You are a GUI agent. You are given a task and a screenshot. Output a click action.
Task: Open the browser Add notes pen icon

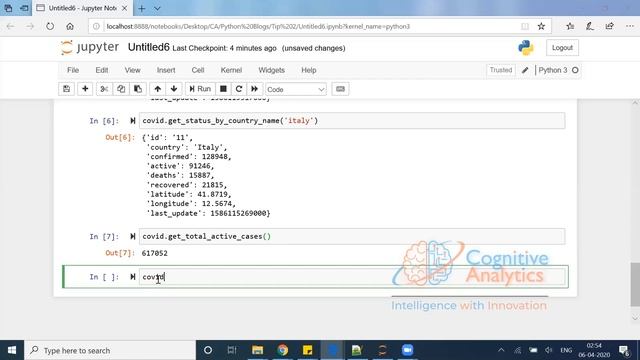[589, 27]
